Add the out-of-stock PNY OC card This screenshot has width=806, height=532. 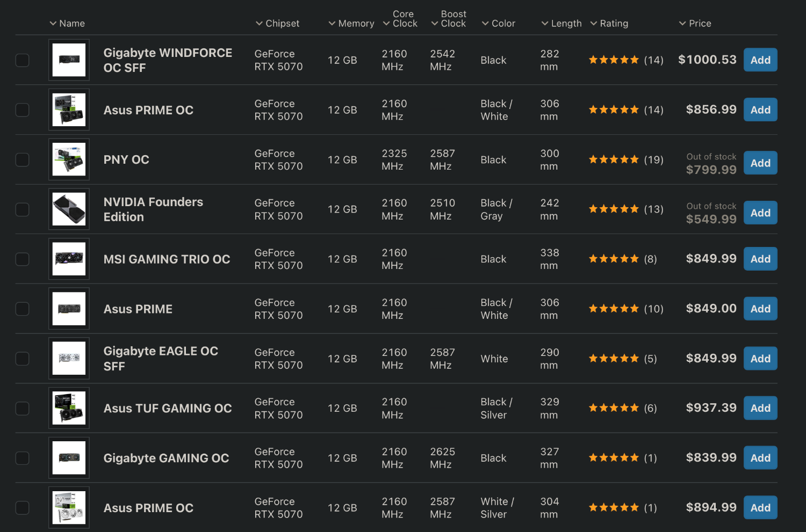(x=760, y=163)
